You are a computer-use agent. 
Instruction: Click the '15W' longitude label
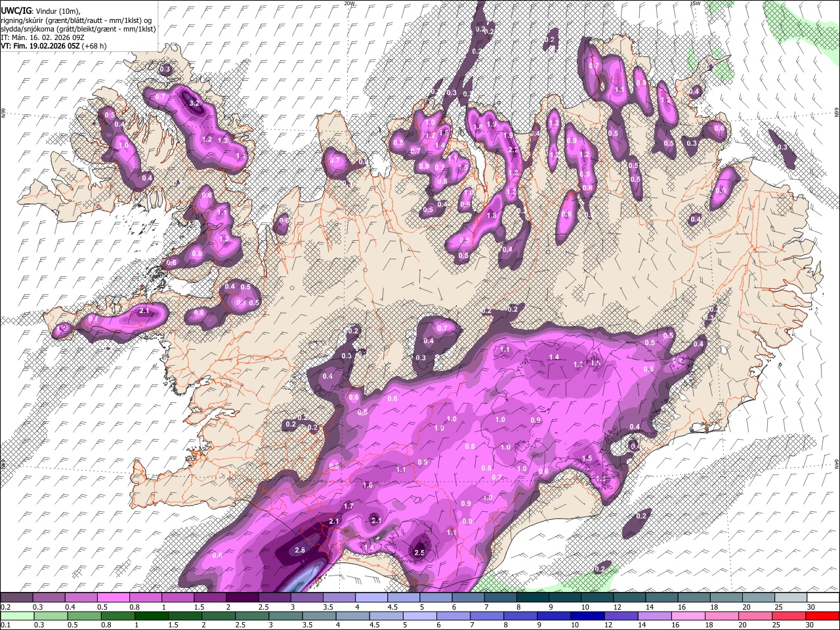pos(696,3)
